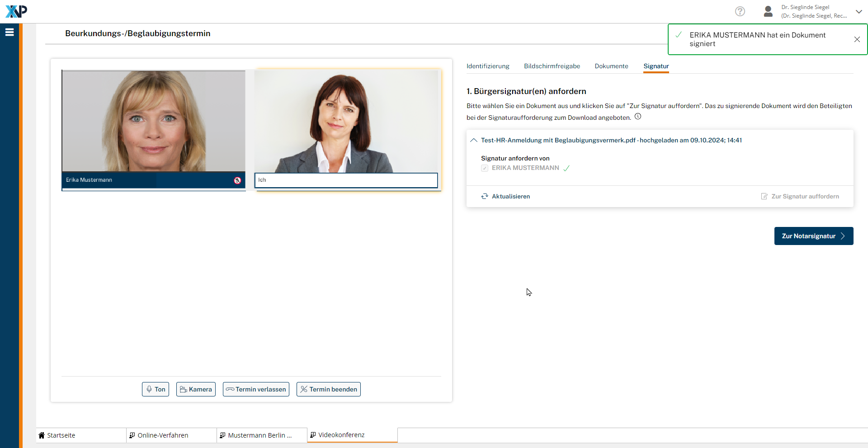Toggle microphone with Ton button
Viewport: 868px width, 448px height.
tap(156, 389)
